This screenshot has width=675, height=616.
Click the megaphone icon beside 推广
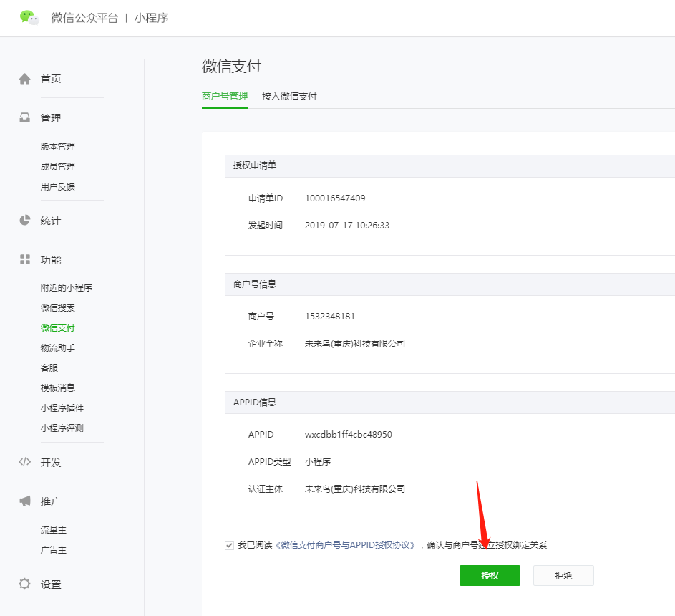[25, 501]
